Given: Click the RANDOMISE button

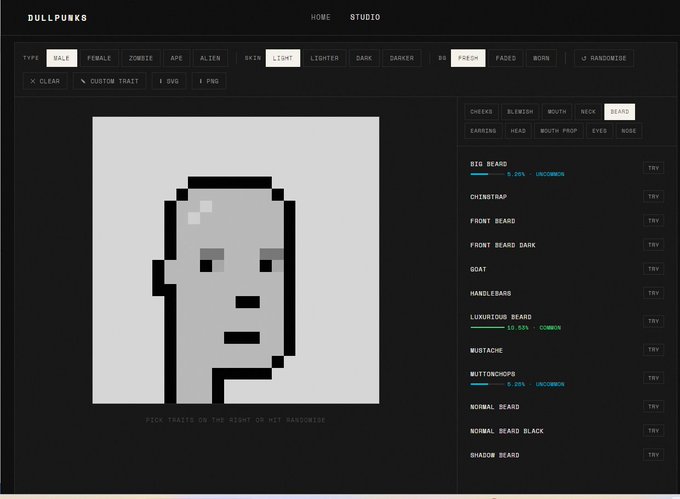Looking at the screenshot, I should click(x=604, y=58).
